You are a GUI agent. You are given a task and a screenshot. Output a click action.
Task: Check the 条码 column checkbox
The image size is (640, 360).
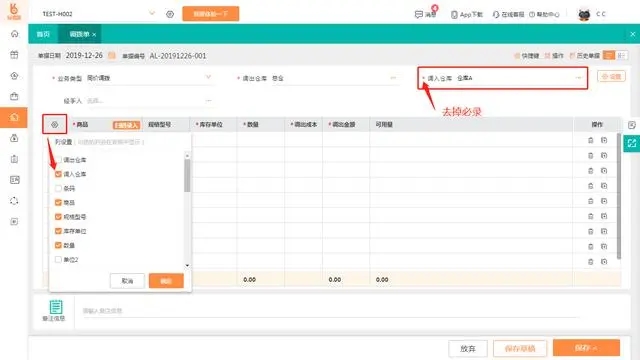58,189
